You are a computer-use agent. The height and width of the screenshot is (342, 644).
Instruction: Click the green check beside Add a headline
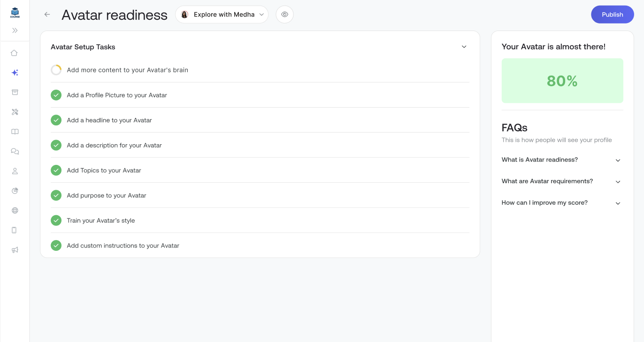click(x=56, y=120)
